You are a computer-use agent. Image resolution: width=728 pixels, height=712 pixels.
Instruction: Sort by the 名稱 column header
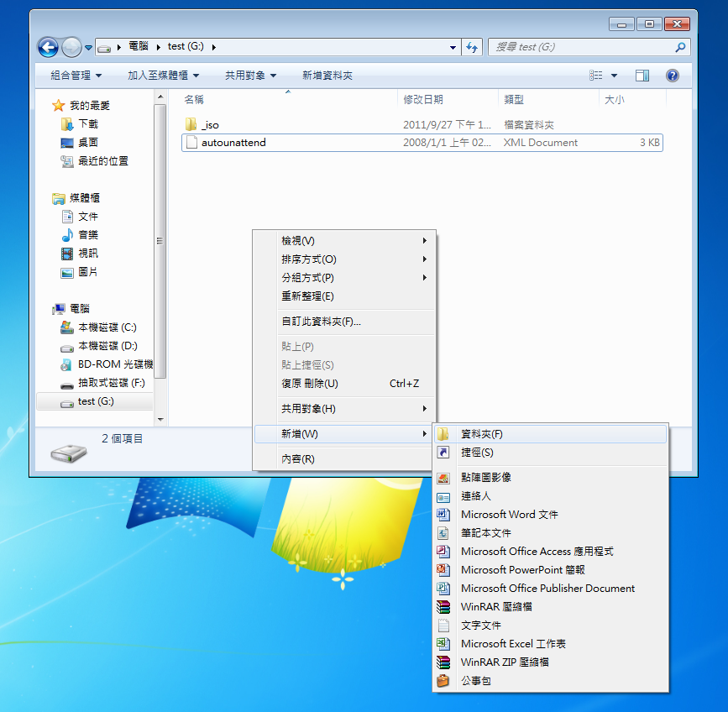[x=194, y=99]
